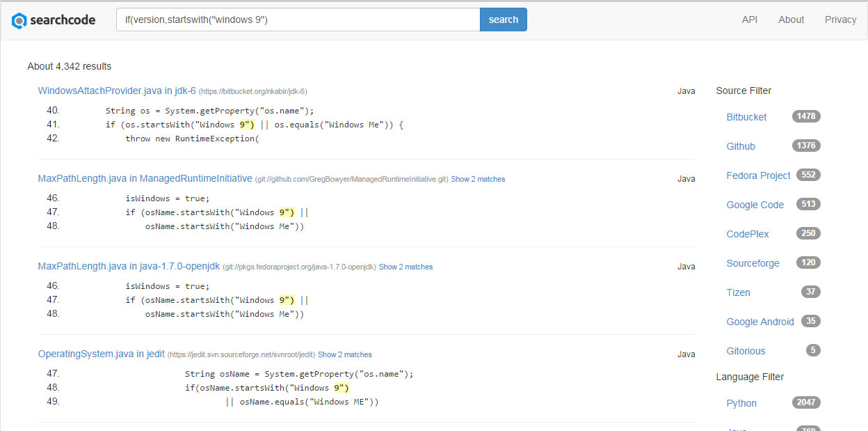Go to the Privacy page

pos(841,19)
